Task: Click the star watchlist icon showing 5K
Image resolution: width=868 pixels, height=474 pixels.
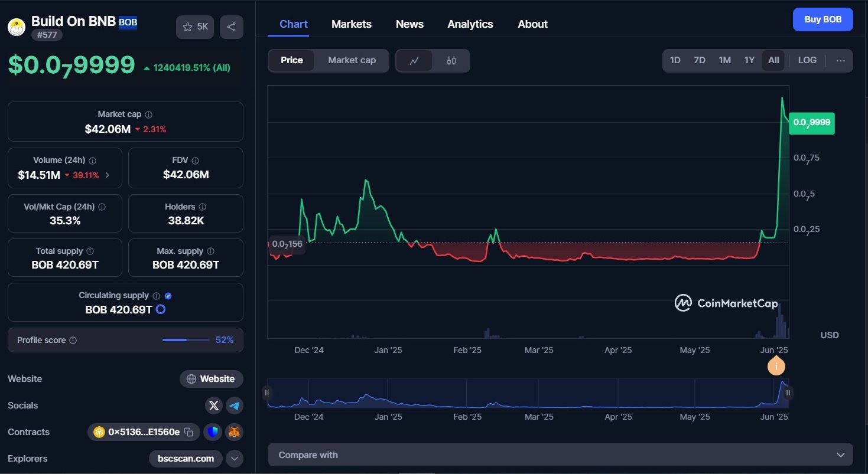Action: point(194,27)
